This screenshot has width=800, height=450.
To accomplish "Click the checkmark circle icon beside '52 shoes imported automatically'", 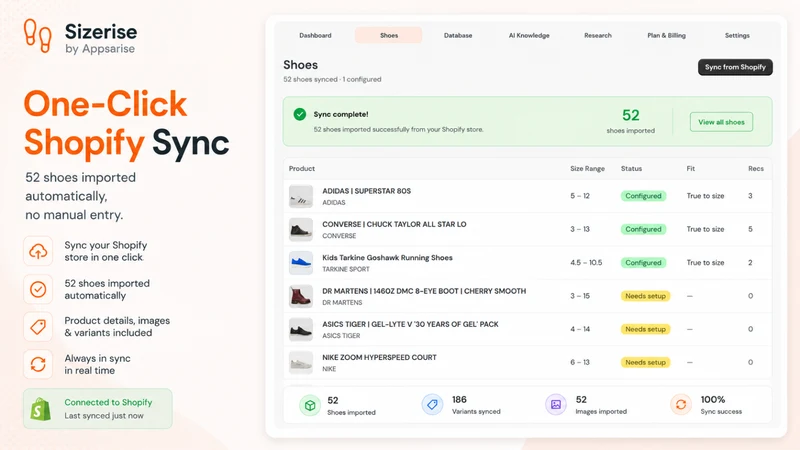I will coord(38,289).
